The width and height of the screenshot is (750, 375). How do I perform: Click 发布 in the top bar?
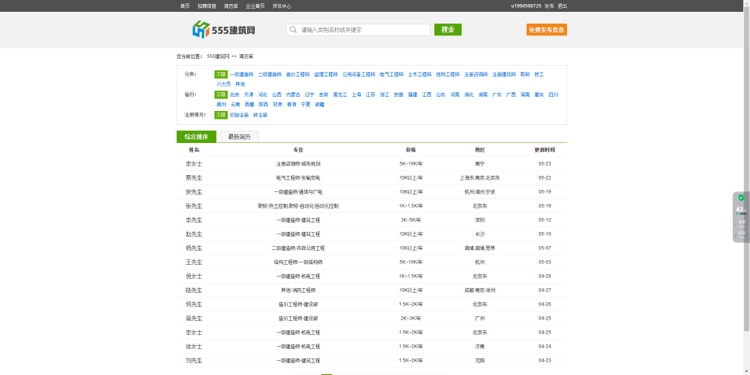pos(549,6)
